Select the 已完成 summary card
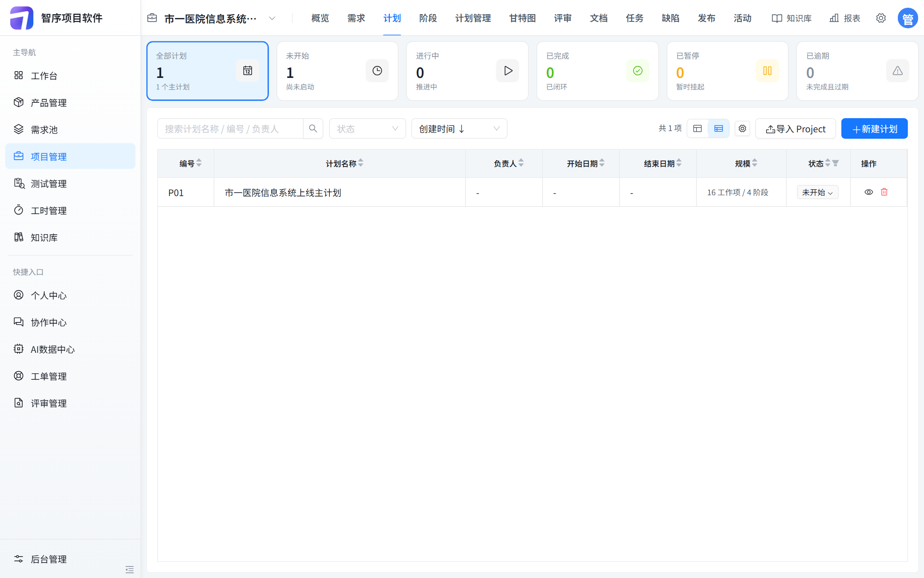Screen dimensions: 924x578 click(598, 71)
